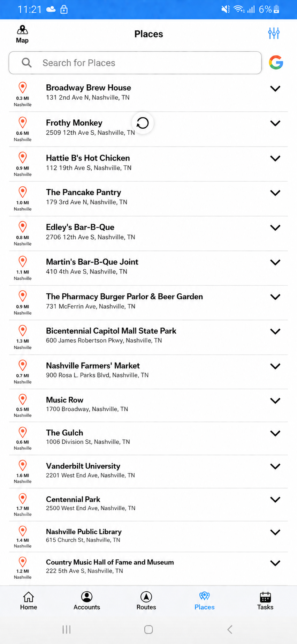The width and height of the screenshot is (297, 644).
Task: Focus the Search for Places field
Action: click(135, 63)
